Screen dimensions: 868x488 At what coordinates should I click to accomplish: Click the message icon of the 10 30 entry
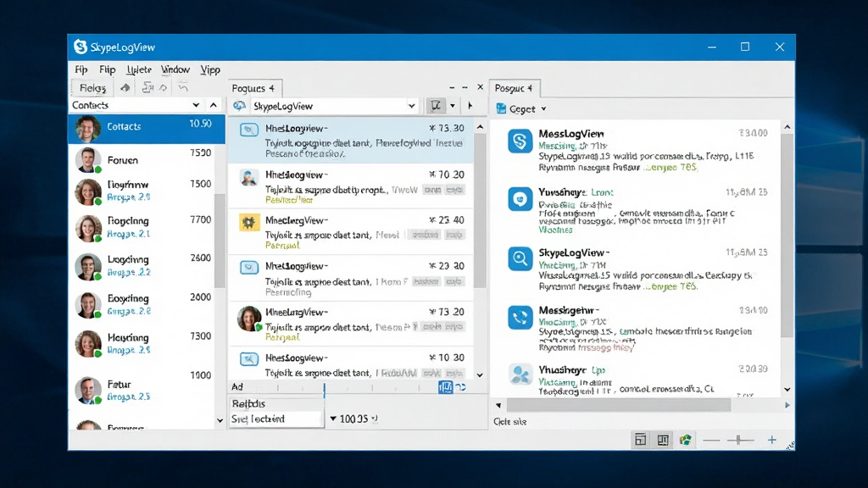click(x=249, y=359)
